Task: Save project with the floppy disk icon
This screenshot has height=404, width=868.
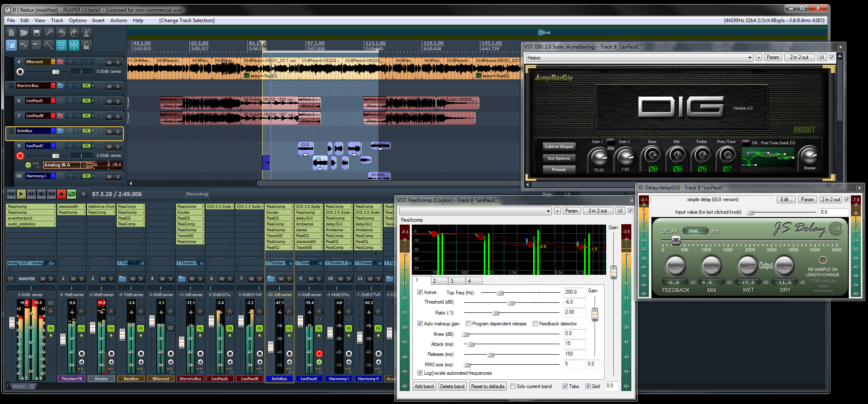Action: click(x=36, y=33)
